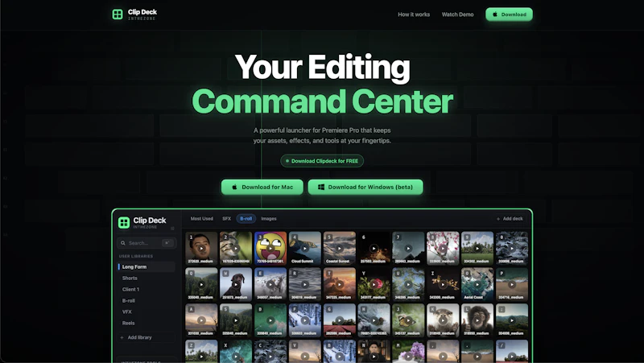Select the forest thumbnail on key S

[x=236, y=320]
